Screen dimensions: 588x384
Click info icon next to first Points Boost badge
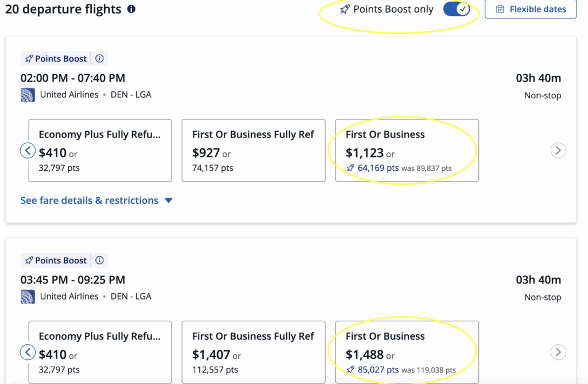99,59
